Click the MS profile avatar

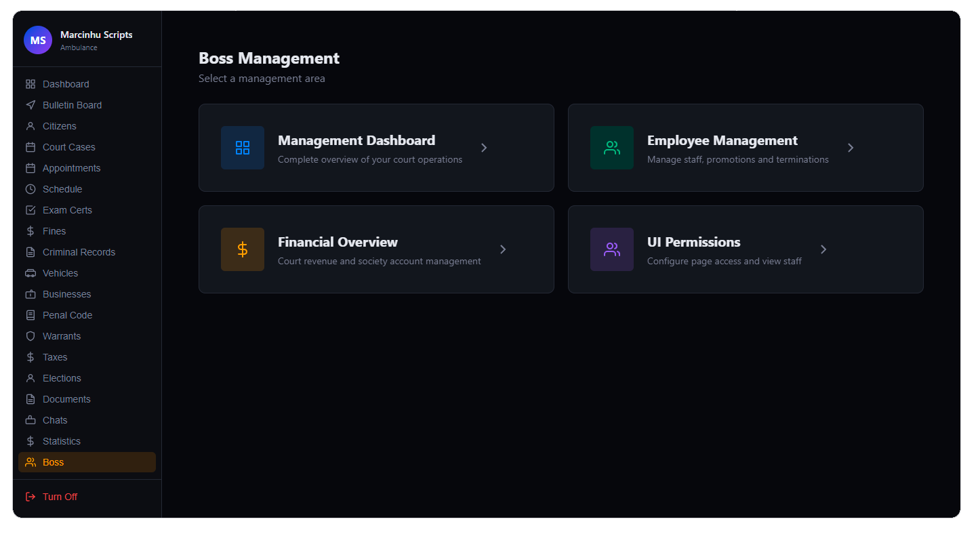click(x=38, y=41)
